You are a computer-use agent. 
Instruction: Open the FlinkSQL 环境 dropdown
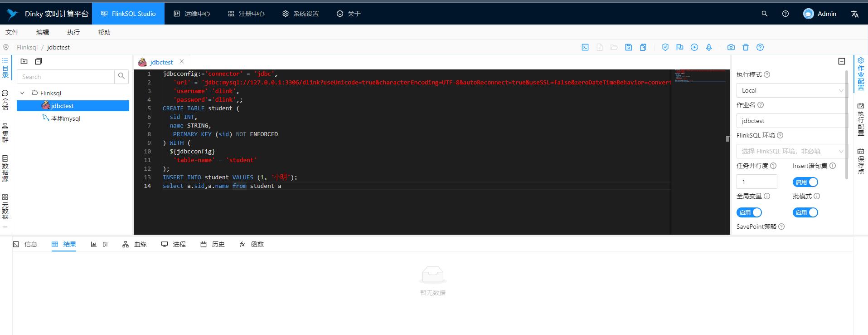tap(791, 151)
